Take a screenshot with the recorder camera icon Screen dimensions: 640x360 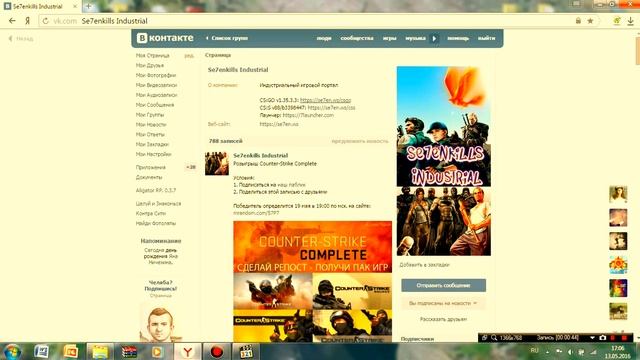[x=603, y=338]
